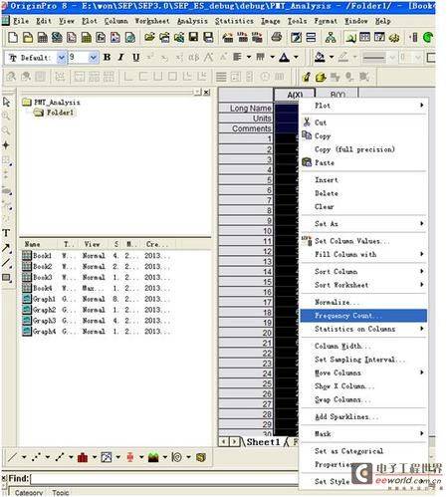Open the Statistics menu
Viewport: 448px width, 497px height.
(234, 21)
